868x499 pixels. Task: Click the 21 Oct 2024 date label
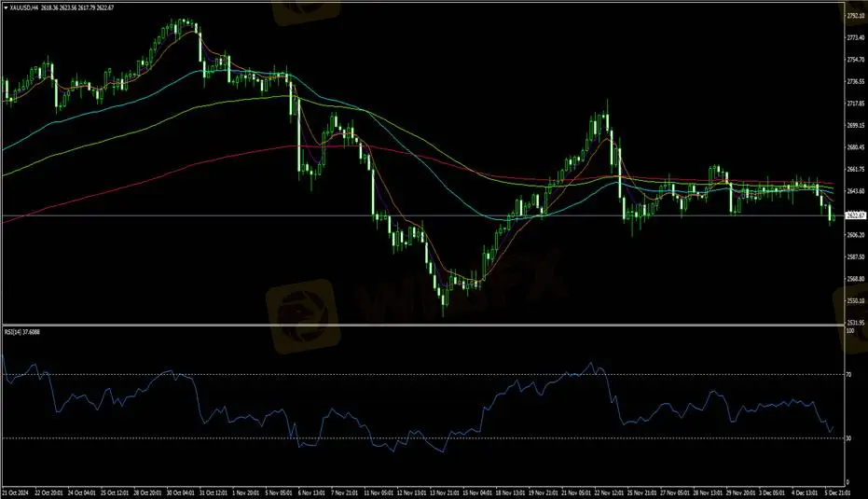coord(15,492)
